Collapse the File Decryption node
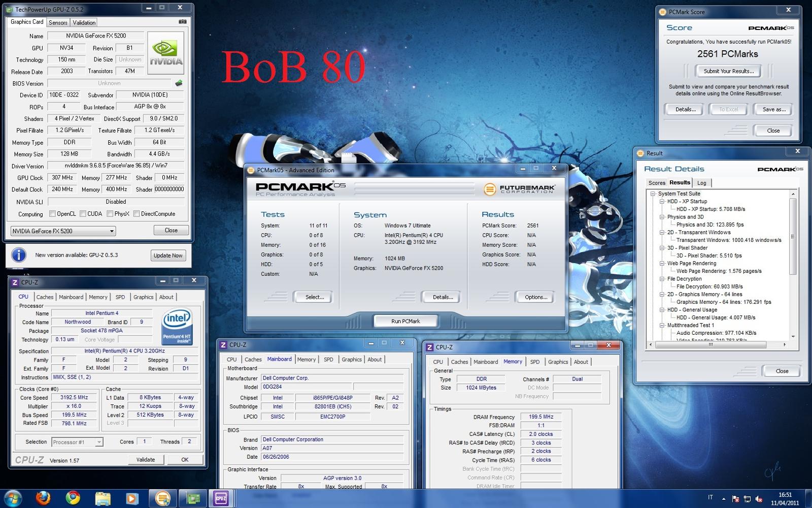This screenshot has height=508, width=812. (662, 279)
